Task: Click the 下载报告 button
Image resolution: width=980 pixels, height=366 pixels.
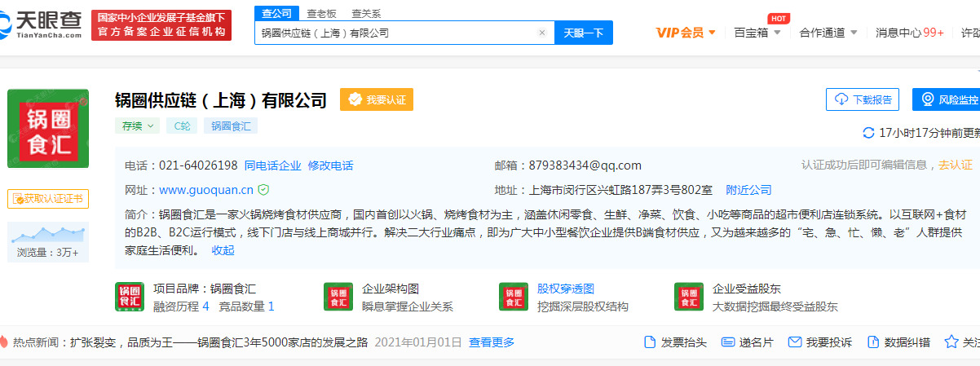Action: [x=863, y=99]
